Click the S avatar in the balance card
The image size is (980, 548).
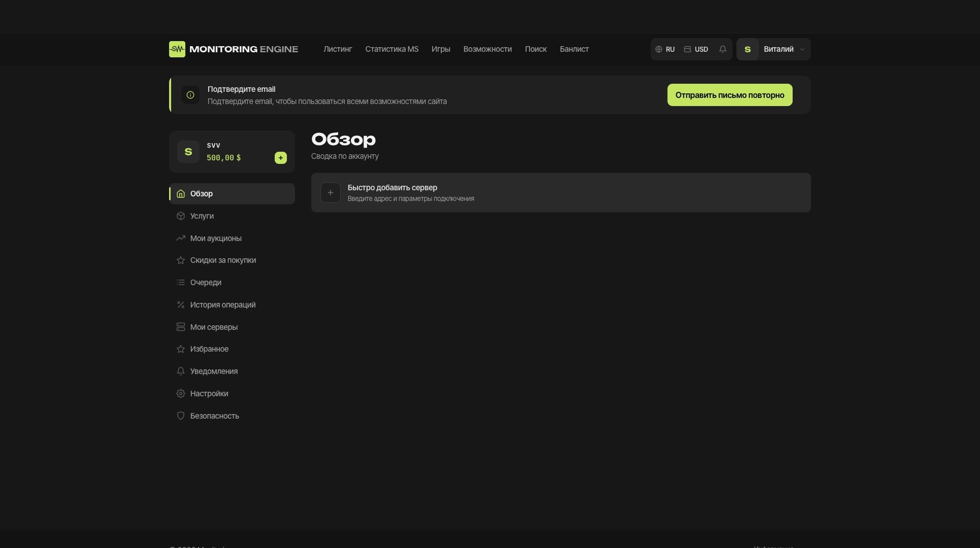[x=188, y=152]
